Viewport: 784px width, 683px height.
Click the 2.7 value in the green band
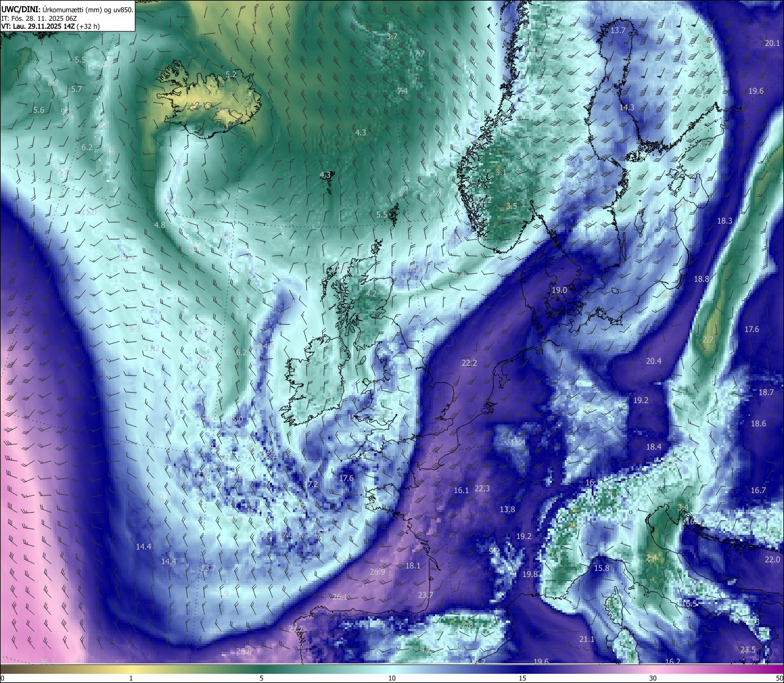click(x=708, y=339)
